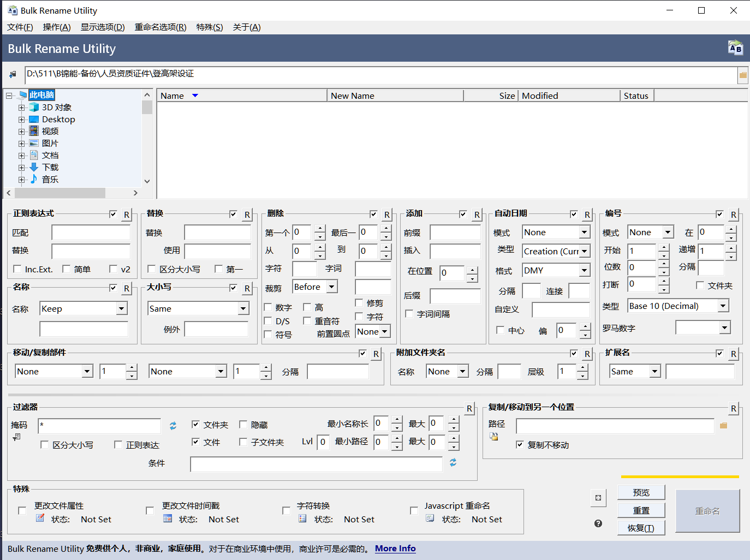This screenshot has height=560, width=750.
Task: Check the 数字 option in the 删除 group
Action: coord(268,307)
